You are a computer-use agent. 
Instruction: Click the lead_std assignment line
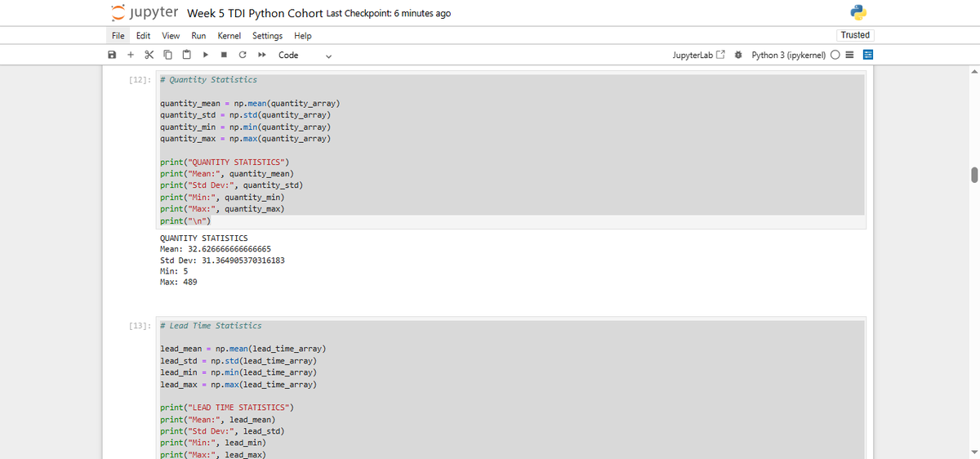click(238, 361)
